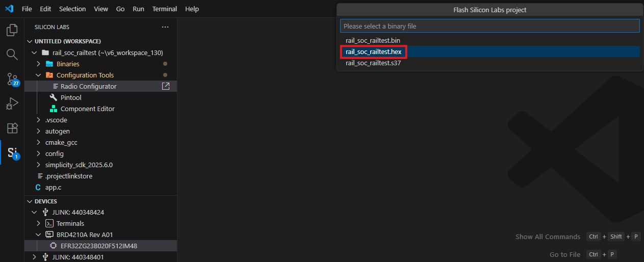
Task: Expand the Terminals node chevron
Action: click(38, 223)
